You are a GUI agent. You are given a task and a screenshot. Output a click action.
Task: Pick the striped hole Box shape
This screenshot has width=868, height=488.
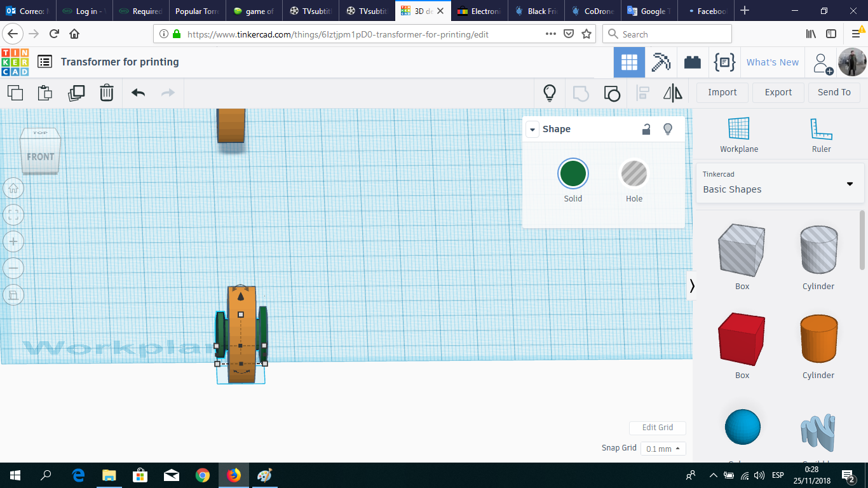pyautogui.click(x=742, y=250)
